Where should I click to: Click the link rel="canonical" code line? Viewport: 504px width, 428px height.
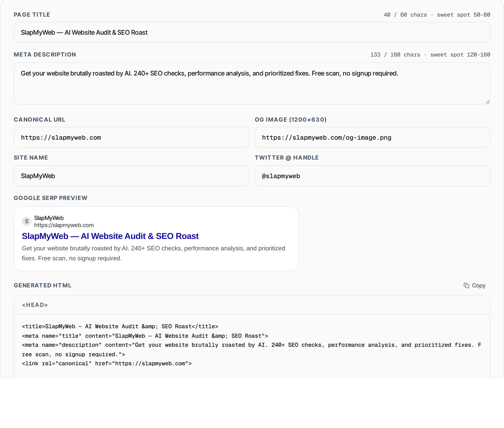click(107, 363)
